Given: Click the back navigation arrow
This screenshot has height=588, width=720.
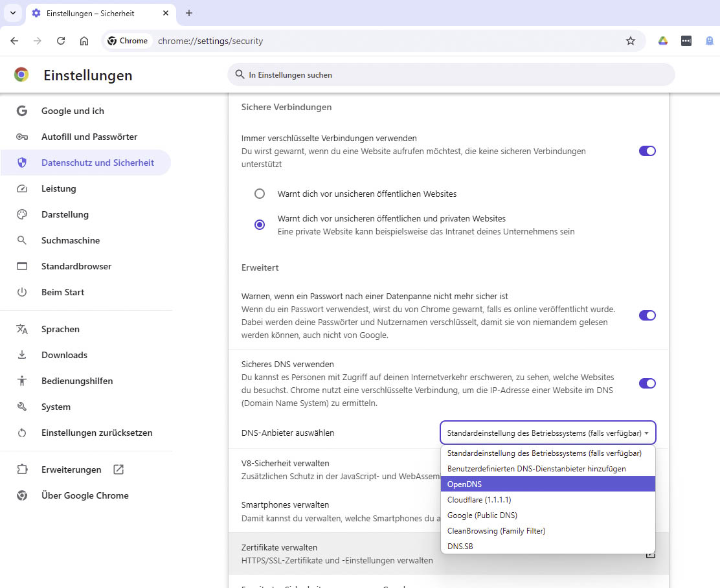Looking at the screenshot, I should [x=14, y=41].
